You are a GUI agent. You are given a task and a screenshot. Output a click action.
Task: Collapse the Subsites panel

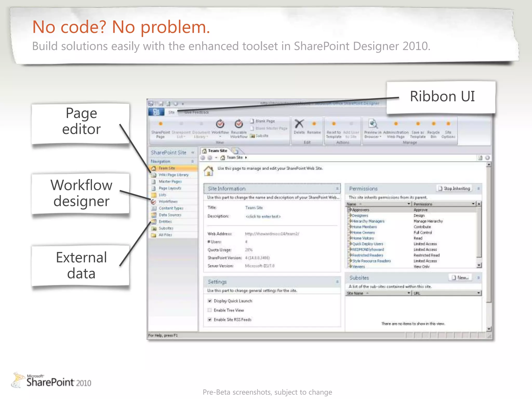point(478,278)
